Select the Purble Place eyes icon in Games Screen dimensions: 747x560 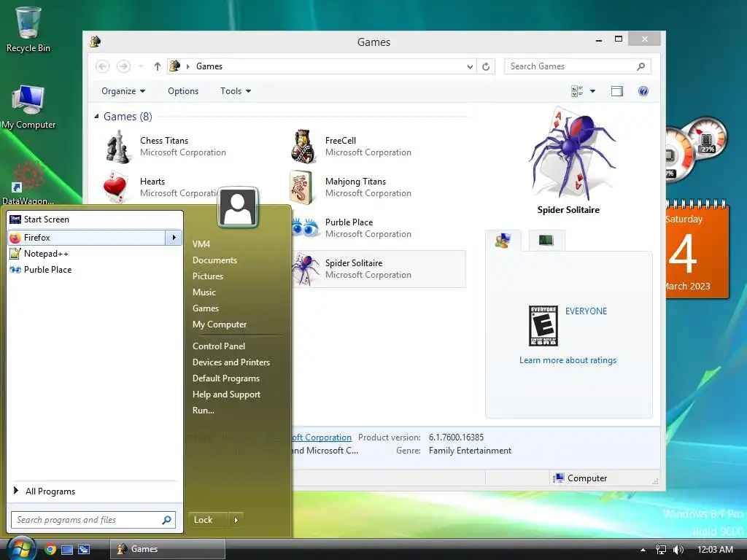coord(305,227)
